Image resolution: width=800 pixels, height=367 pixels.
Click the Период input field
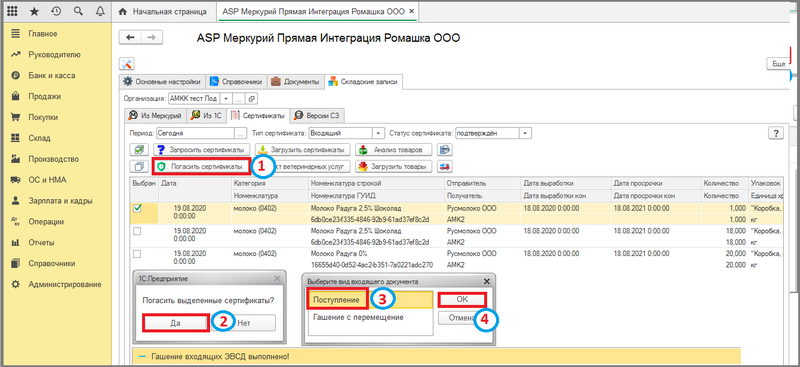tap(195, 133)
